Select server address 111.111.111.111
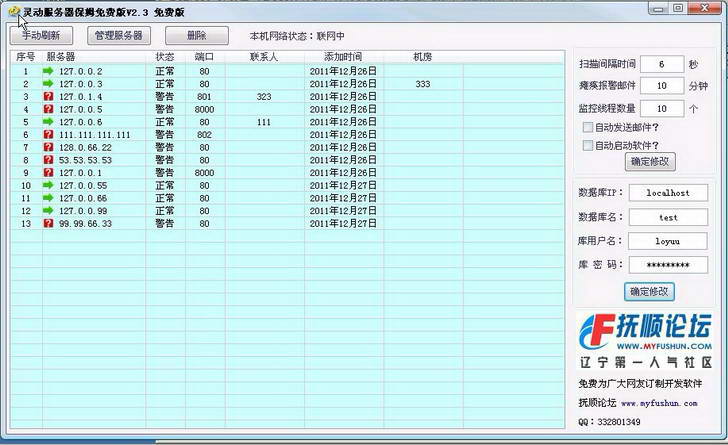 click(95, 135)
